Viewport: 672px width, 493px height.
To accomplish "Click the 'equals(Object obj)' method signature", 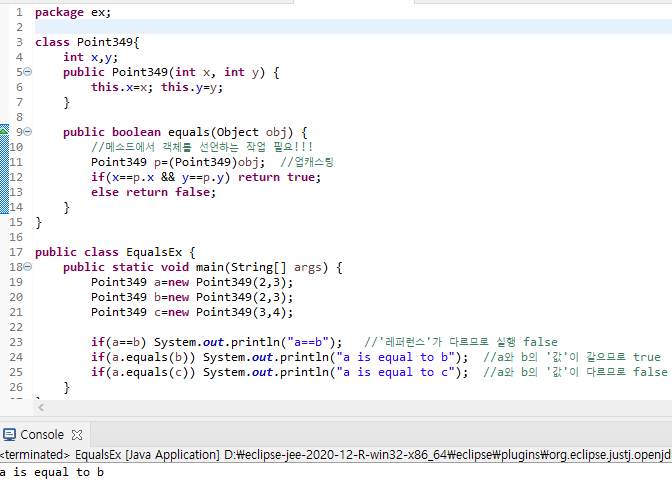I will 231,132.
